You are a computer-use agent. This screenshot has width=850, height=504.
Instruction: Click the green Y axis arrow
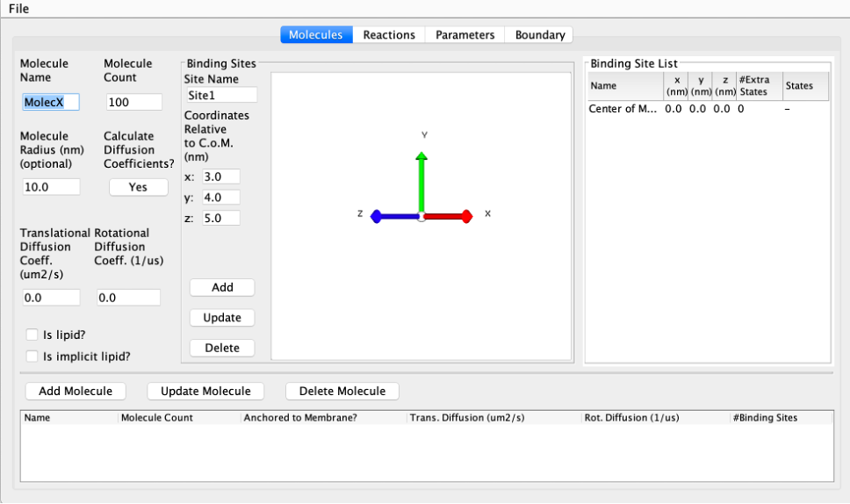pyautogui.click(x=421, y=182)
